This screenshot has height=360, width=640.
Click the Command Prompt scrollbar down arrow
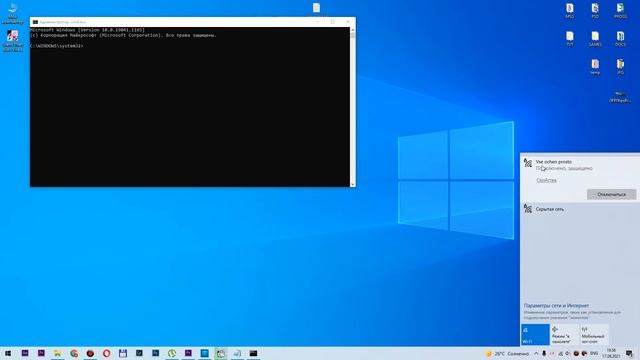(x=353, y=184)
